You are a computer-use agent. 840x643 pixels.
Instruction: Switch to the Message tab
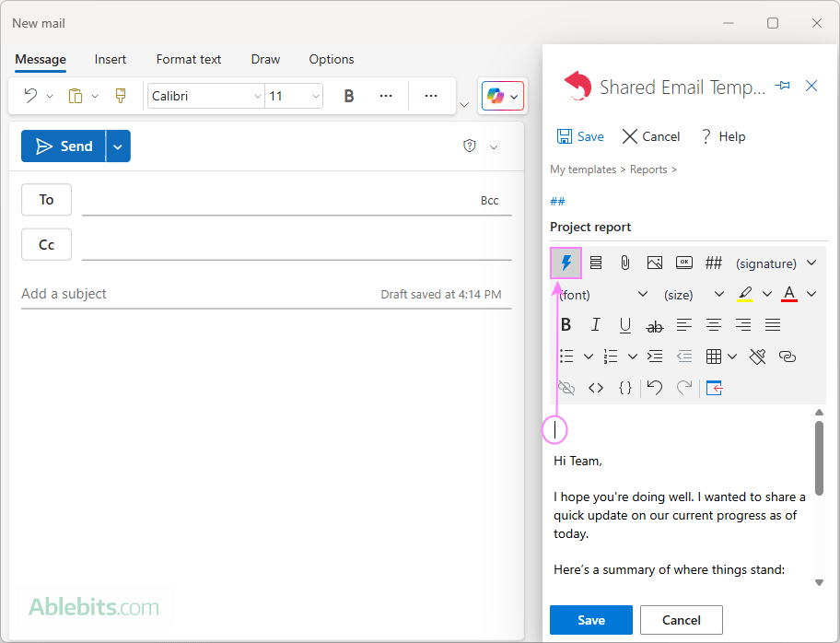(x=41, y=59)
